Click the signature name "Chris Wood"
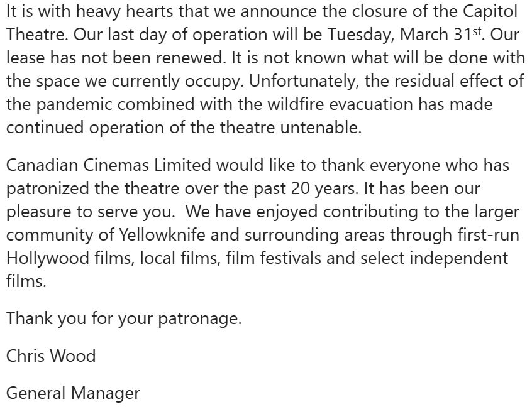The height and width of the screenshot is (407, 532). [x=51, y=356]
